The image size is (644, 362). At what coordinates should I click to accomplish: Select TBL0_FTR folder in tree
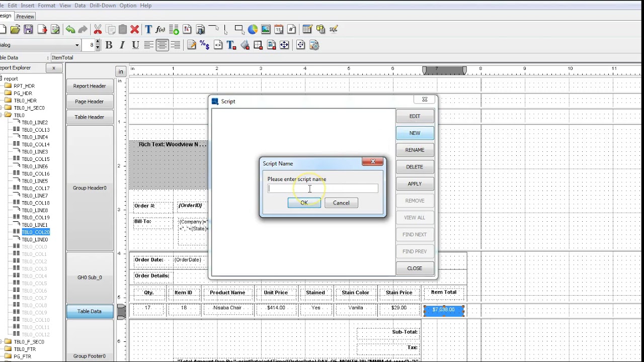click(25, 349)
